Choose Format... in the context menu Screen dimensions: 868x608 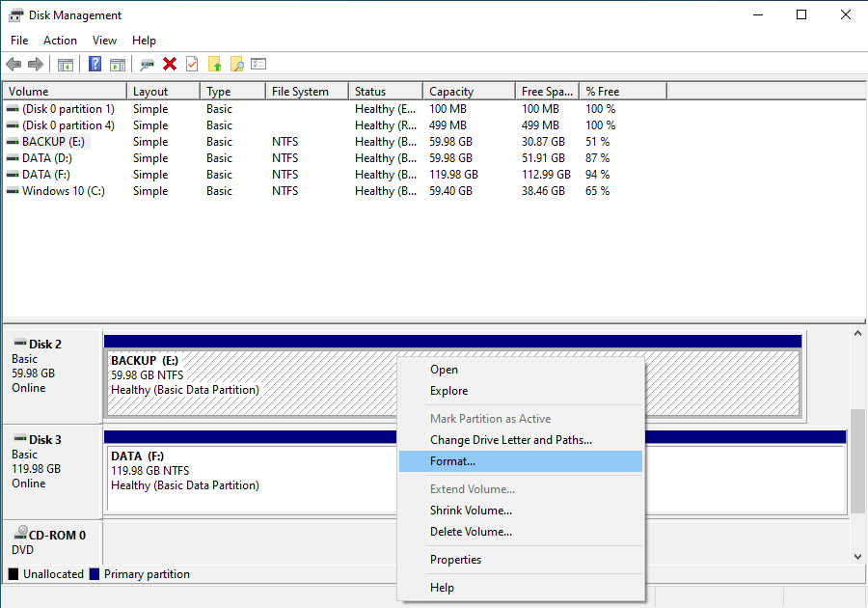pos(452,461)
